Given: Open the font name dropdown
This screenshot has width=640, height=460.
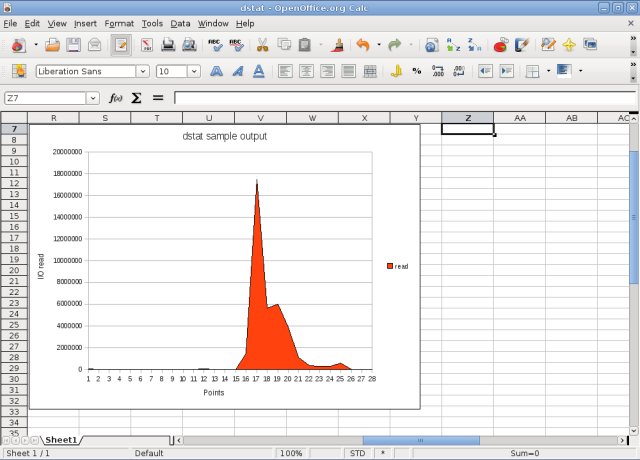Looking at the screenshot, I should 142,71.
